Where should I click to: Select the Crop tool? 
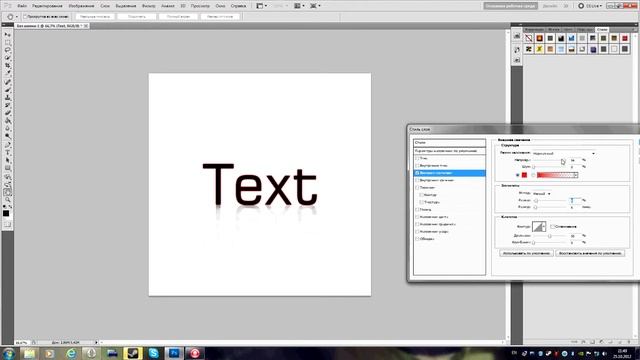[x=7, y=66]
